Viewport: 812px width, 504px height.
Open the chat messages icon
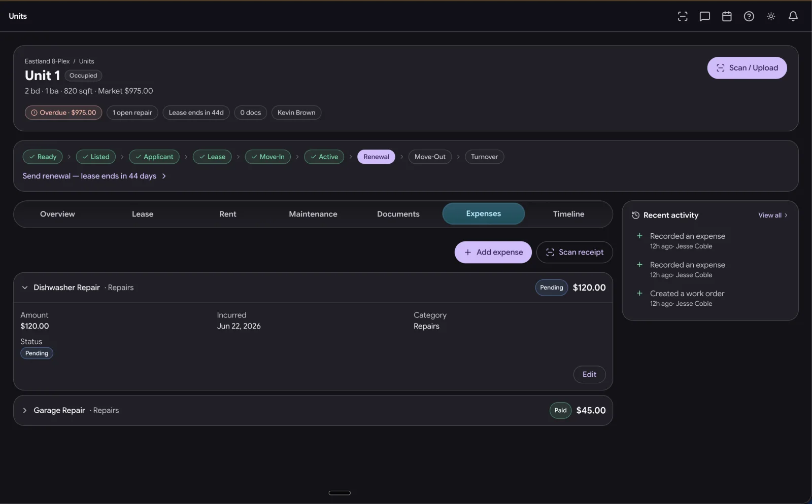[704, 16]
